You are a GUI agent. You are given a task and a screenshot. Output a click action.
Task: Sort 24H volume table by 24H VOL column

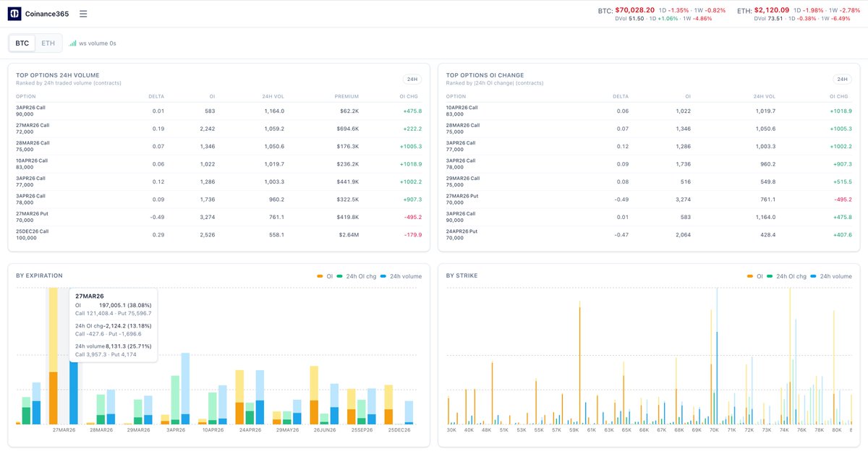click(273, 96)
